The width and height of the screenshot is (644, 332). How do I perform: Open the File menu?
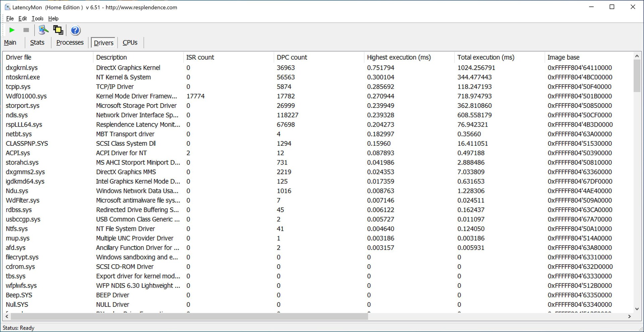[10, 18]
